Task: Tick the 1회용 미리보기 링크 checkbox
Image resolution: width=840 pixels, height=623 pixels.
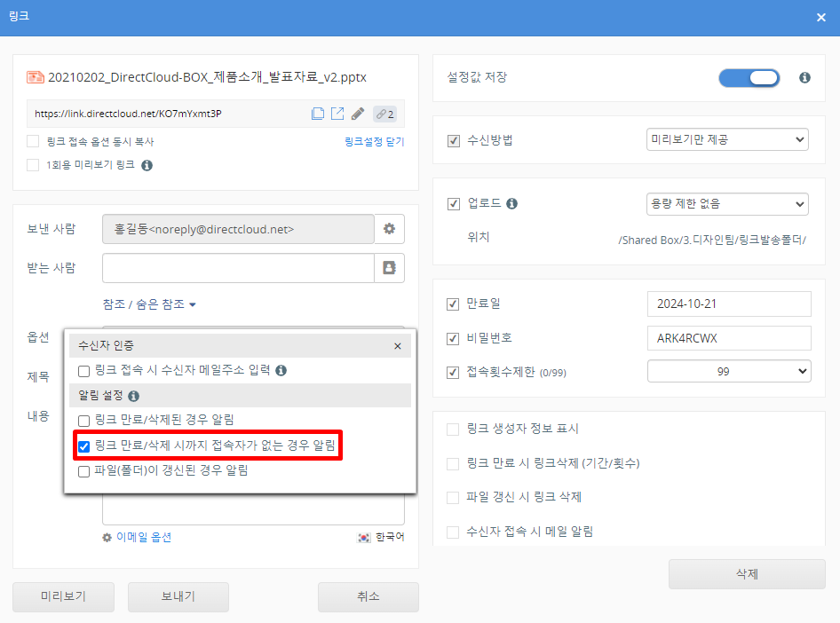Action: pos(33,165)
